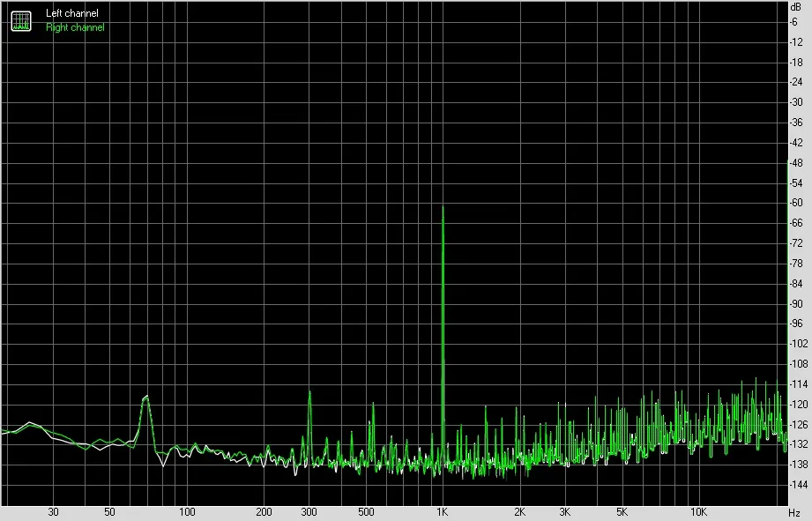Image resolution: width=812 pixels, height=521 pixels.
Task: Click the 300 Hz harmonic peak
Action: [x=309, y=392]
